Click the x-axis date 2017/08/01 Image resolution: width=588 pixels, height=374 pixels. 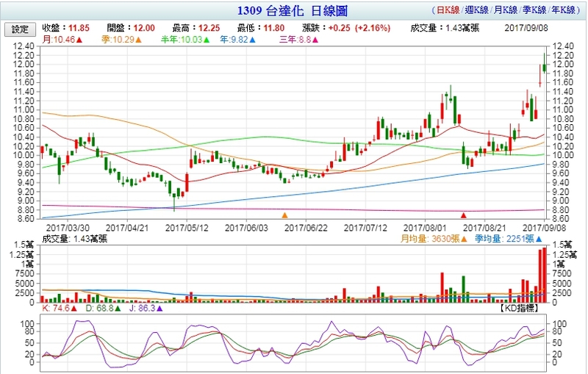tap(425, 228)
